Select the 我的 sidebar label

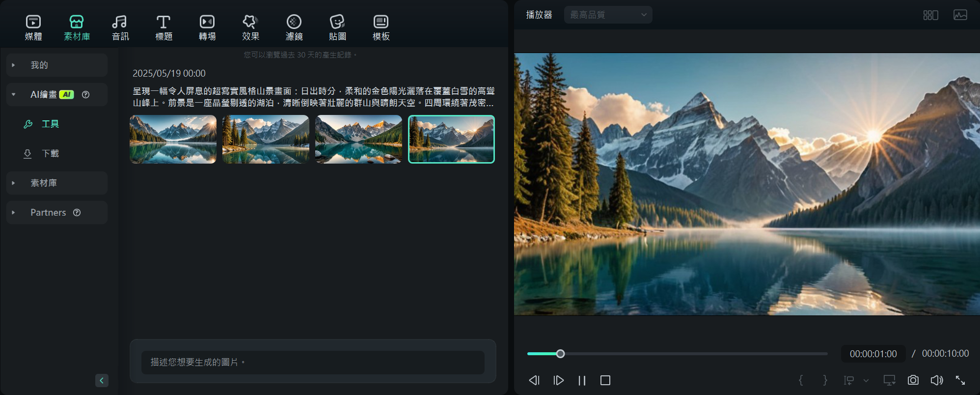39,65
